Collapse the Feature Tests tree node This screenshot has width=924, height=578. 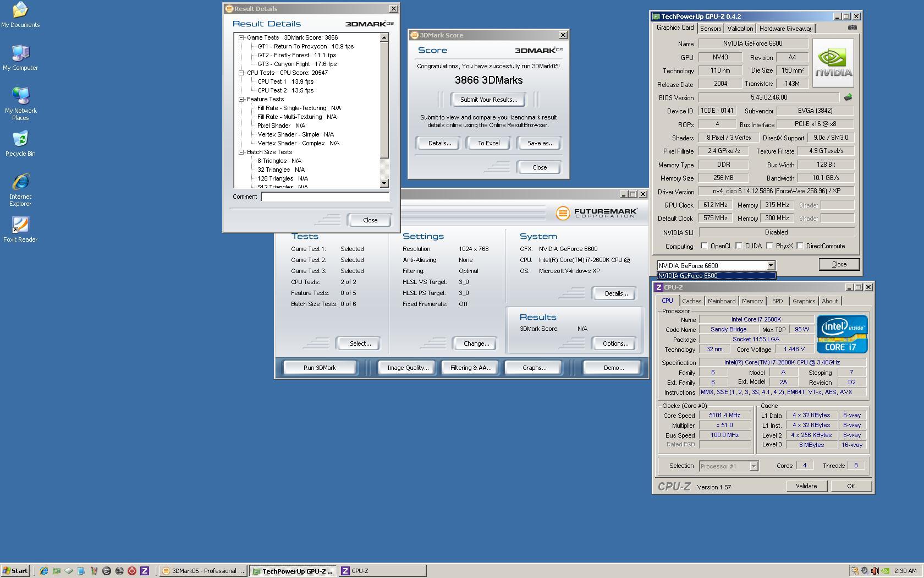click(x=241, y=99)
